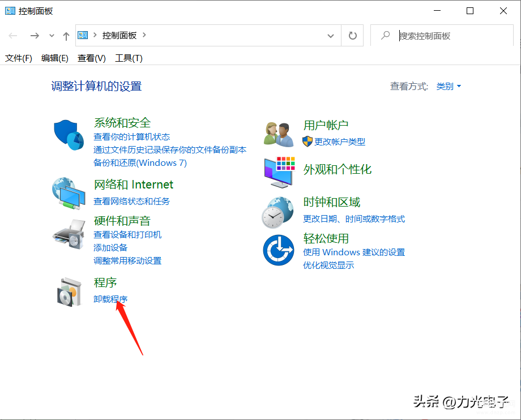Click the search magnifier icon
This screenshot has width=521, height=420.
coord(386,35)
